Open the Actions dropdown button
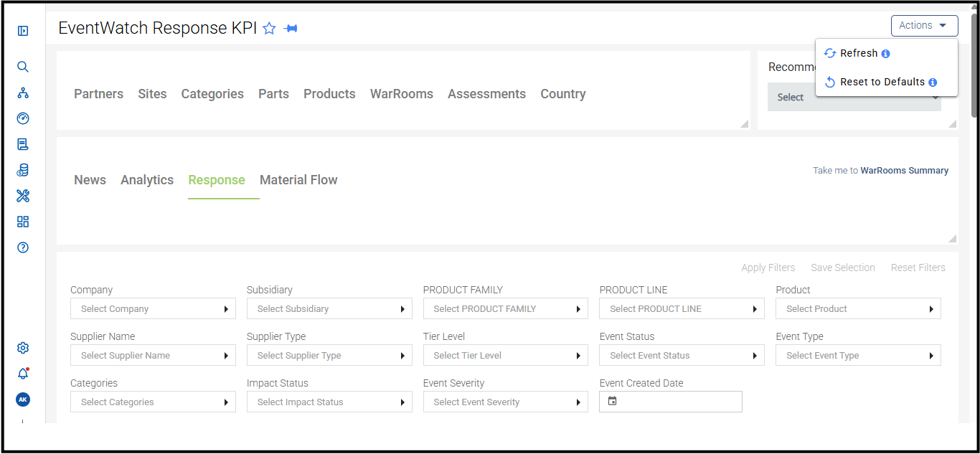Image resolution: width=980 pixels, height=454 pixels. click(x=925, y=26)
